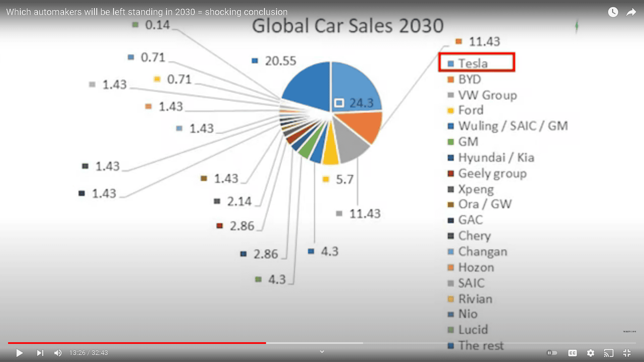The width and height of the screenshot is (644, 362).
Task: Seek on the red progress bar
Action: coord(137,343)
